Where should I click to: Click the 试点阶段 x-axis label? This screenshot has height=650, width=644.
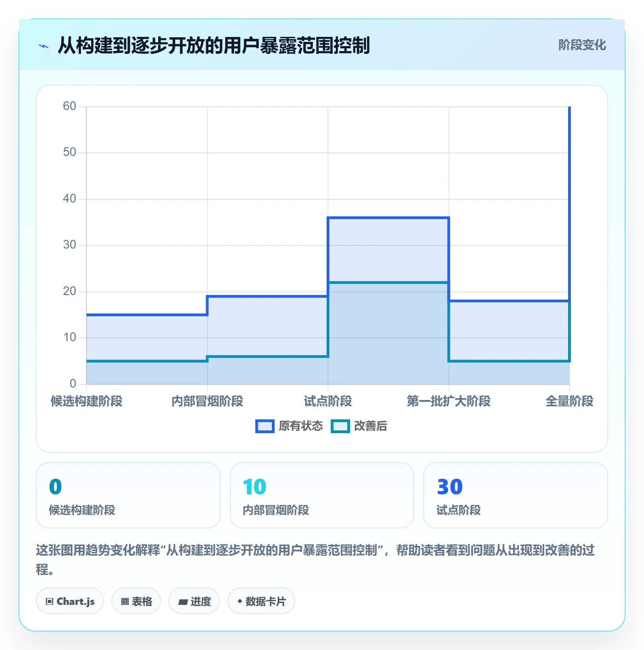(328, 401)
